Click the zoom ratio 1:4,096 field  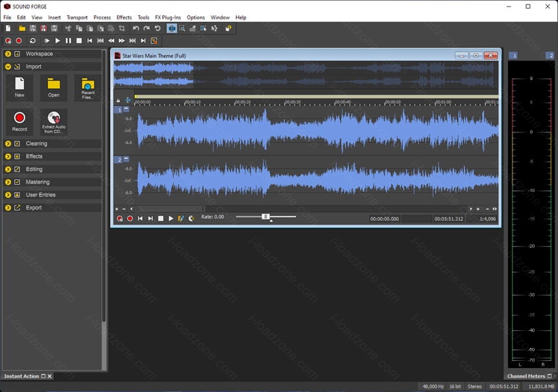481,219
